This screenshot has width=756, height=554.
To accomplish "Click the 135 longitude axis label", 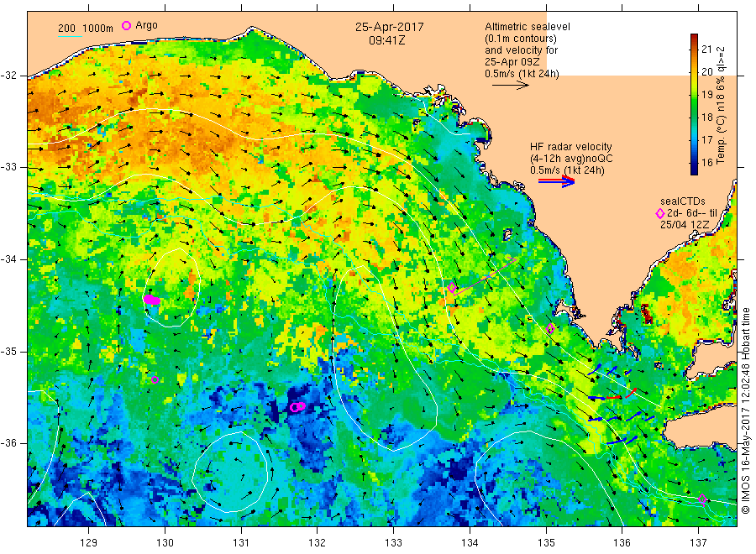I will point(546,542).
